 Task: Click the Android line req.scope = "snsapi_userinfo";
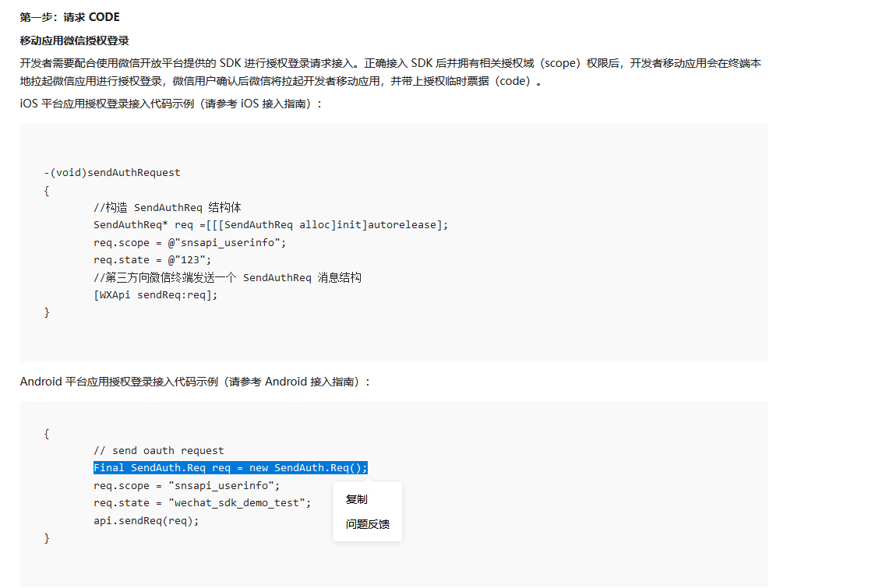point(187,486)
